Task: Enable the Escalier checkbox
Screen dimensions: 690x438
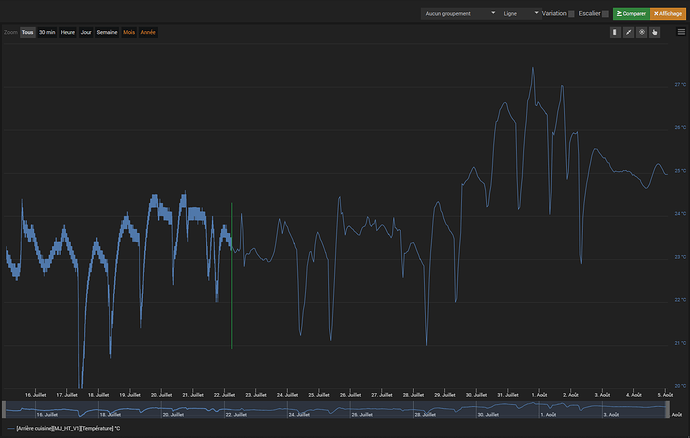Action: (604, 14)
